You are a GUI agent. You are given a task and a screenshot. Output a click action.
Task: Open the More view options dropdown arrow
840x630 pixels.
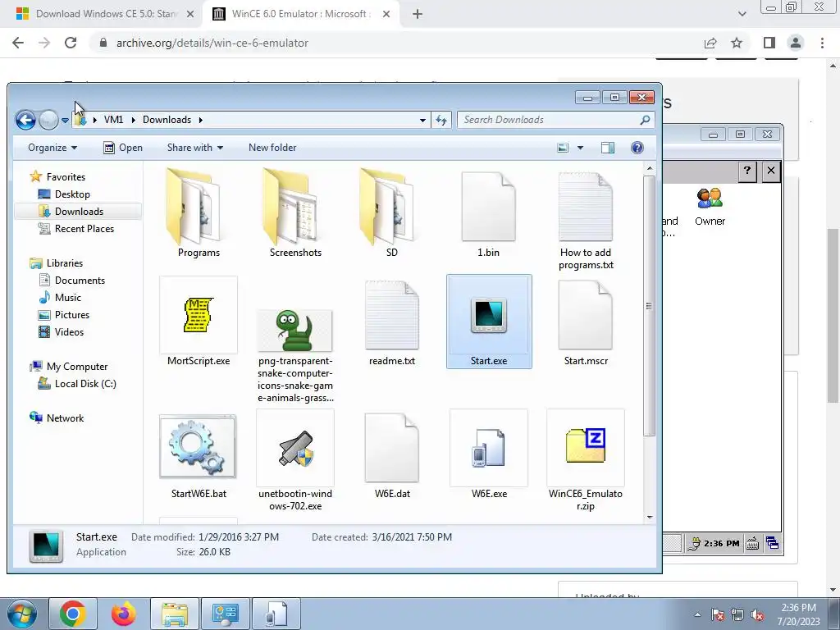point(580,148)
